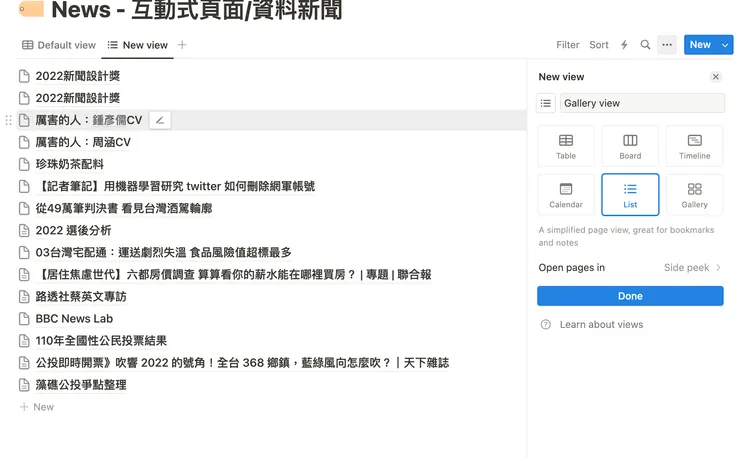Open 03台灣宅配通 page
Screen dimensions: 740x458
(163, 253)
